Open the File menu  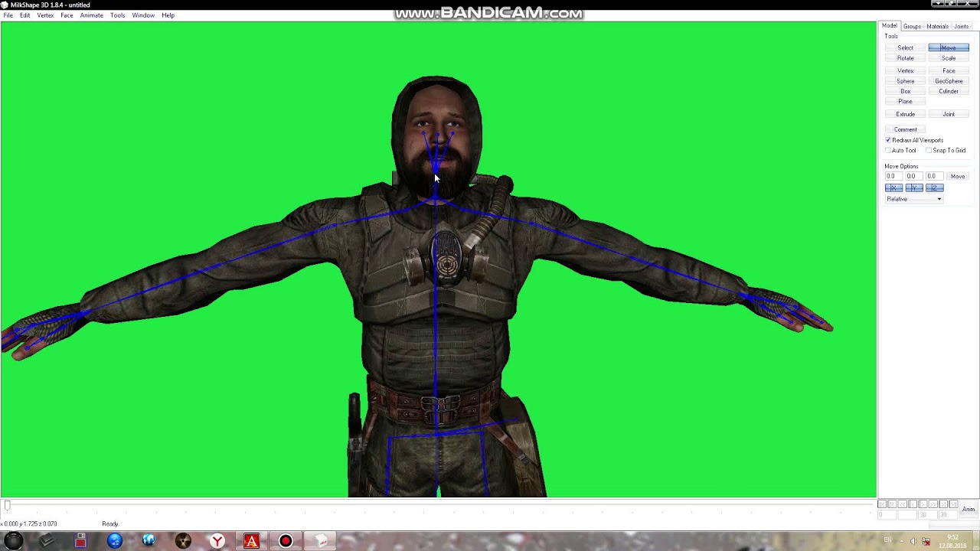point(8,15)
